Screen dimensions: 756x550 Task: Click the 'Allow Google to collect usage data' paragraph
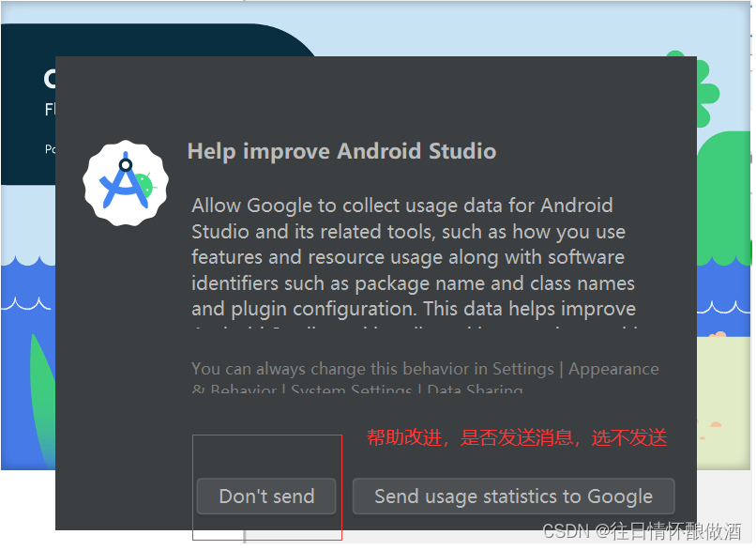(414, 263)
